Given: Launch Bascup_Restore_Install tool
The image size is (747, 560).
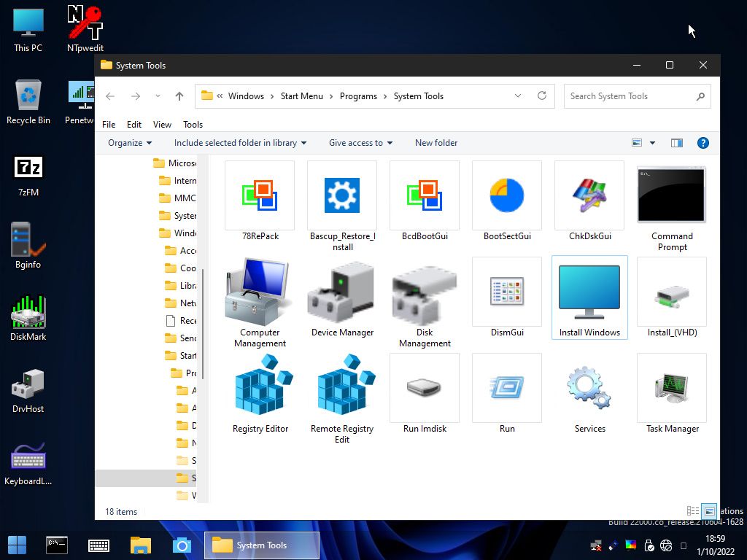Looking at the screenshot, I should click(342, 206).
